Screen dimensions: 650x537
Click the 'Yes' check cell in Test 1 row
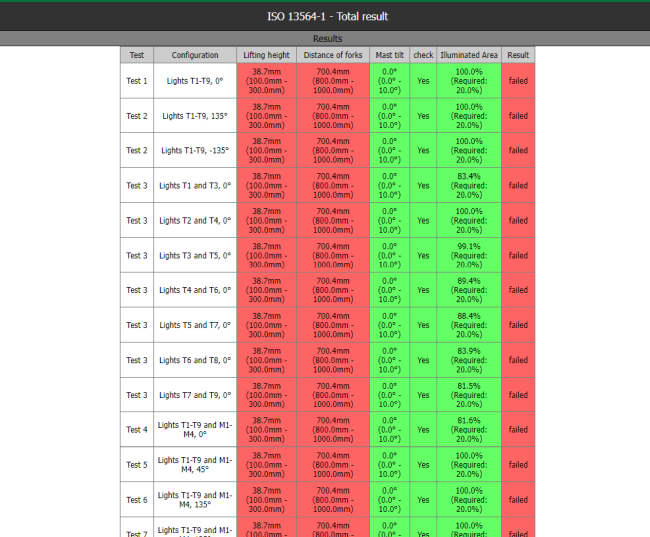[423, 81]
